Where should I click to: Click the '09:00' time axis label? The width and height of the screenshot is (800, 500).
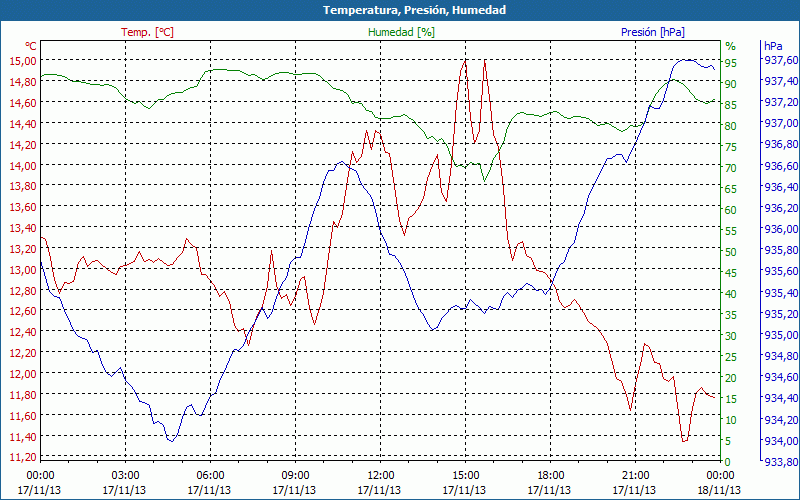tap(295, 476)
